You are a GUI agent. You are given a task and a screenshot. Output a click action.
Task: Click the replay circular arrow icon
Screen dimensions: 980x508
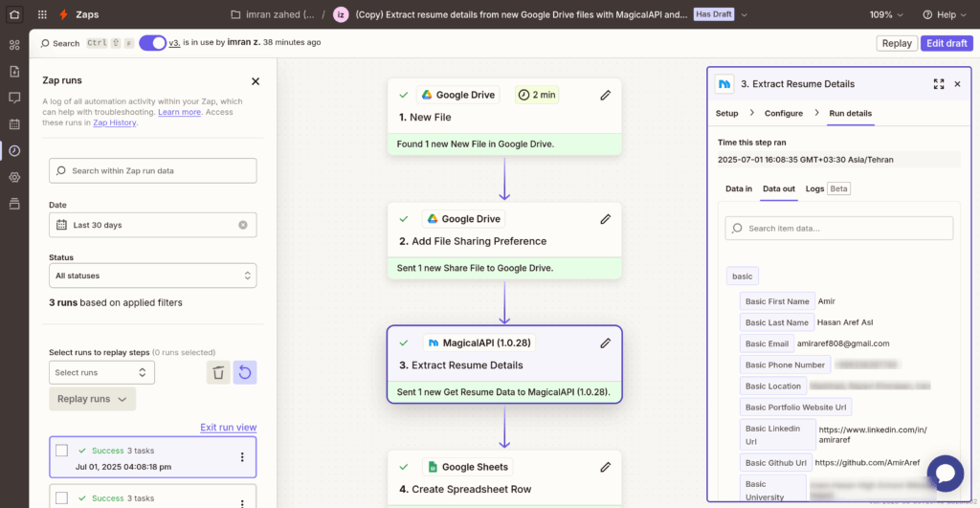click(x=245, y=372)
